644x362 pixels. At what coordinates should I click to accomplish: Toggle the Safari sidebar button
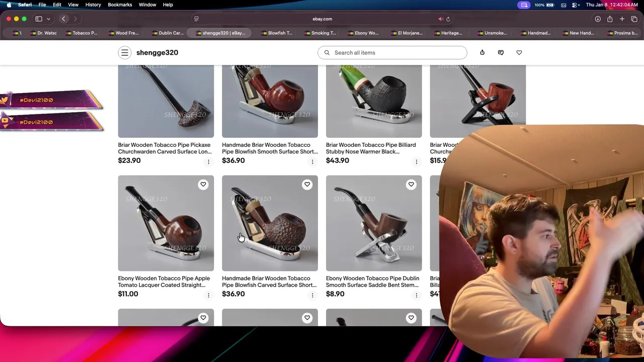click(39, 19)
